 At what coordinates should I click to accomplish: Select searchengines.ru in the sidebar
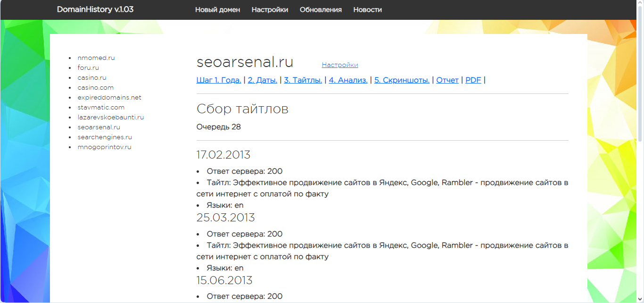click(x=105, y=137)
